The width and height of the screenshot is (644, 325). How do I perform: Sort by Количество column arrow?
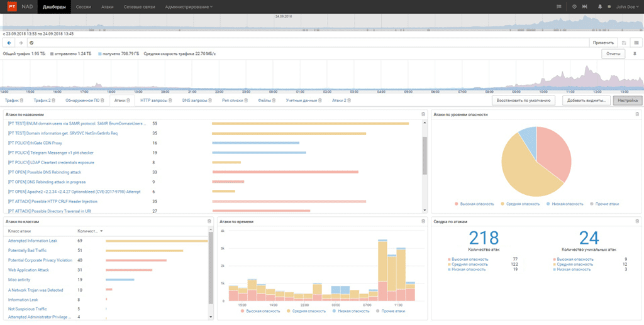101,231
